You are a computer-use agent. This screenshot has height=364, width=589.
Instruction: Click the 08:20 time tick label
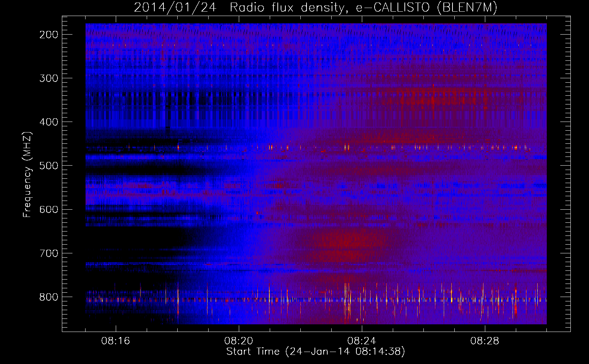coord(239,341)
